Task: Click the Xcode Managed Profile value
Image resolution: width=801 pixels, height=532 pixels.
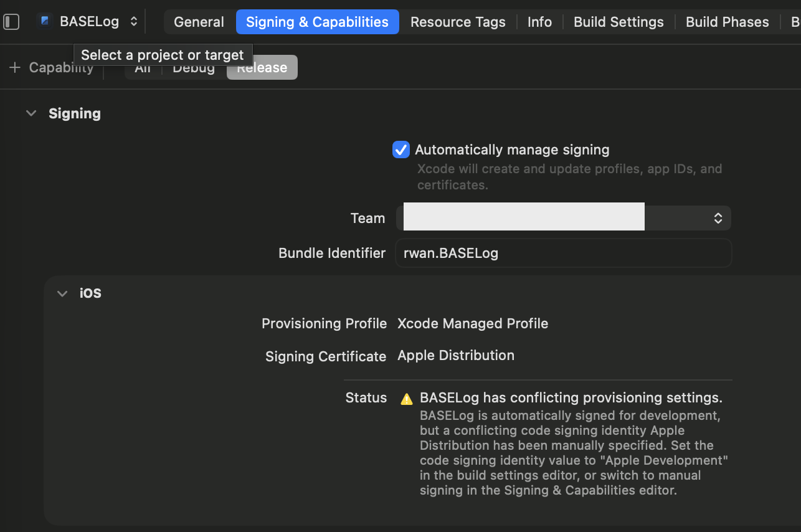Action: [x=473, y=323]
